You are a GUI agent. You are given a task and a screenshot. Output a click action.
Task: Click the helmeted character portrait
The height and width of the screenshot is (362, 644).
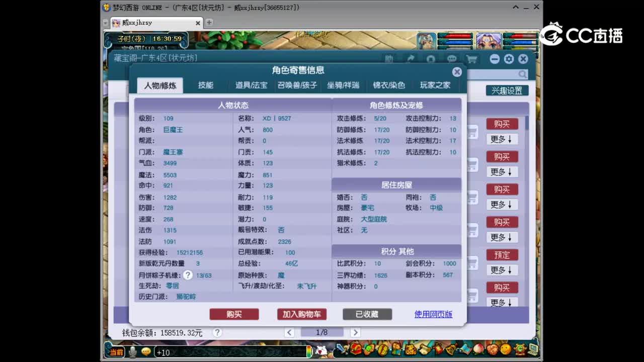tap(427, 41)
